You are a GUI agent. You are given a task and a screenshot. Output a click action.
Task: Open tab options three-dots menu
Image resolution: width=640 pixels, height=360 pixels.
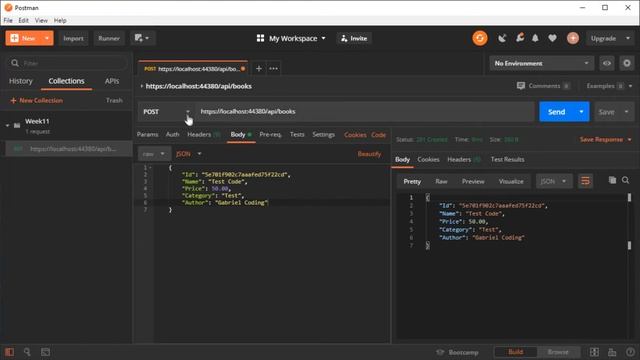[273, 69]
